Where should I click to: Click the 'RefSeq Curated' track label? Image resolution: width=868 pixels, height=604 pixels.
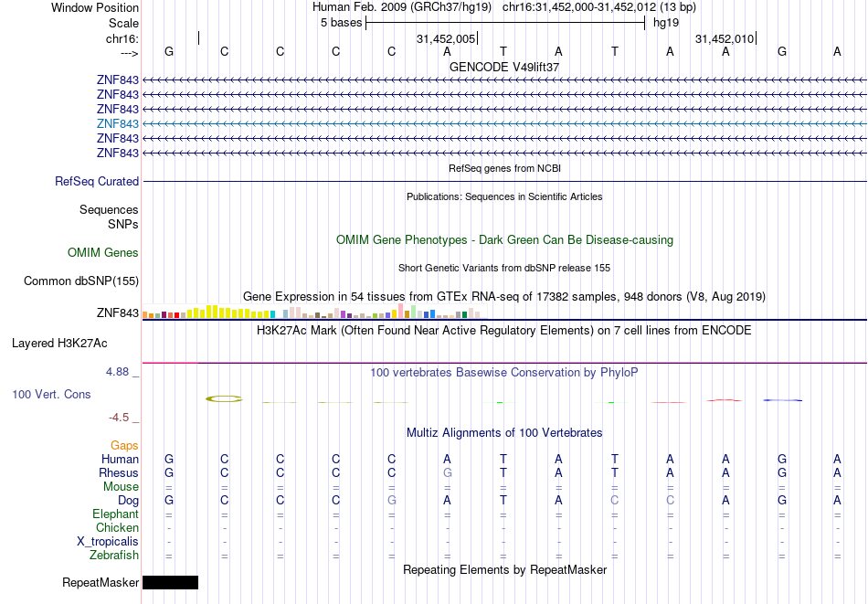coord(97,182)
